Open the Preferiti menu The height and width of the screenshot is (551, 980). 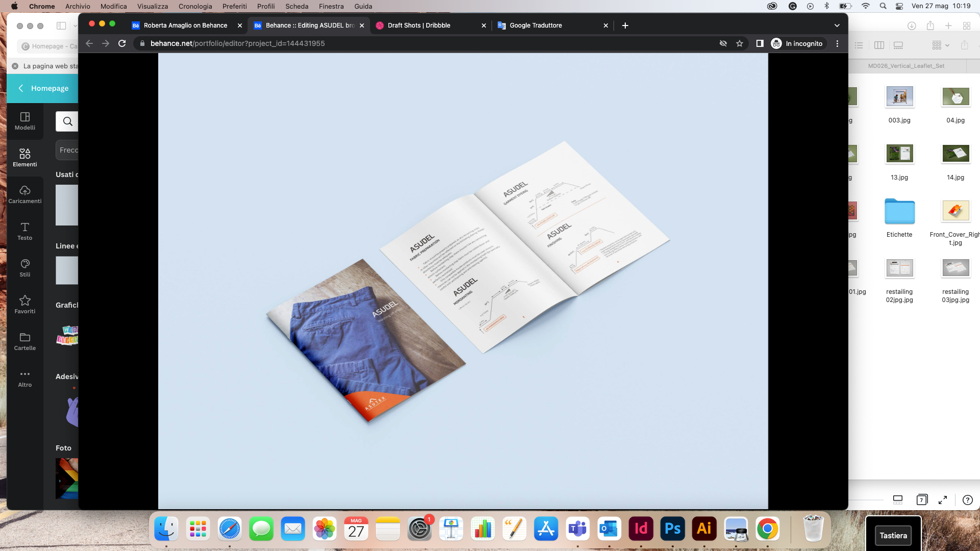point(234,6)
